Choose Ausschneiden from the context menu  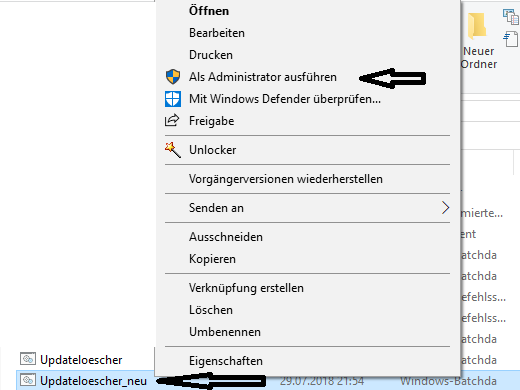click(226, 237)
